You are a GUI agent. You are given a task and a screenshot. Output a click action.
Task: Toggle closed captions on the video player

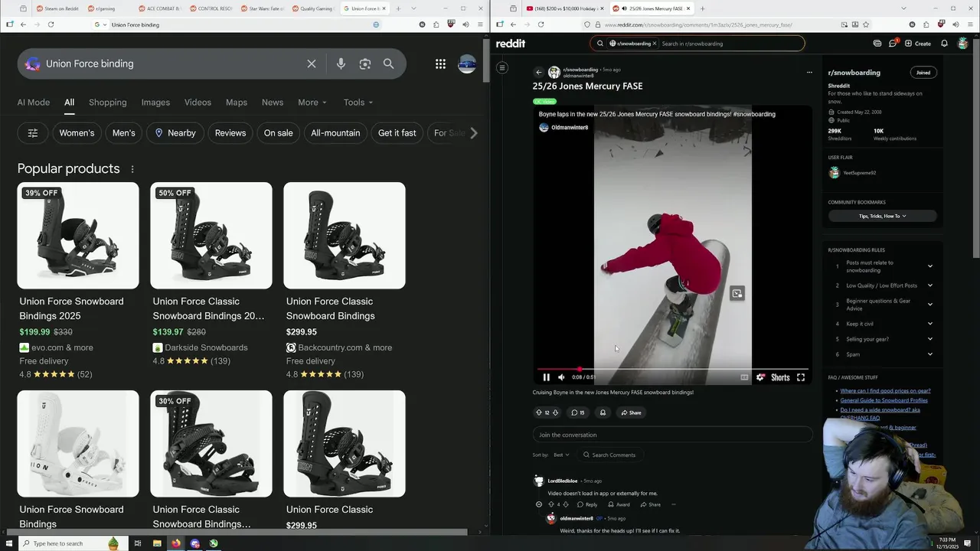tap(744, 377)
